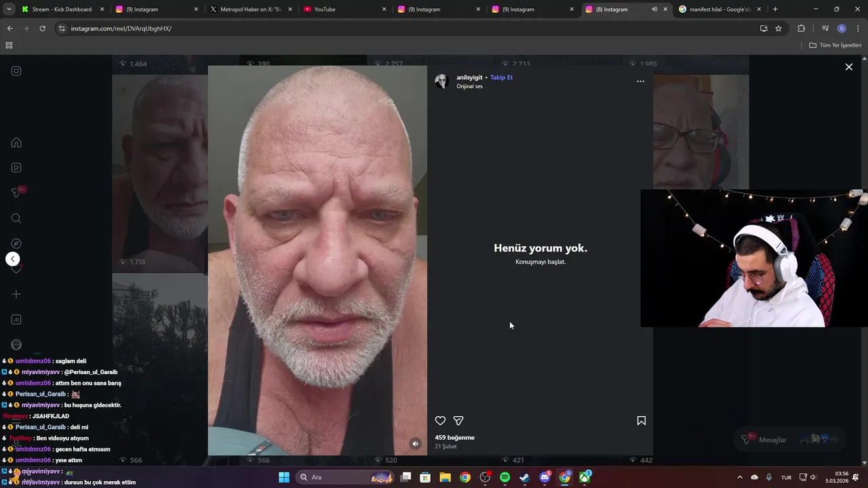Screen dimensions: 868x488
Task: Click the taskbar Ara search box
Action: (346, 477)
